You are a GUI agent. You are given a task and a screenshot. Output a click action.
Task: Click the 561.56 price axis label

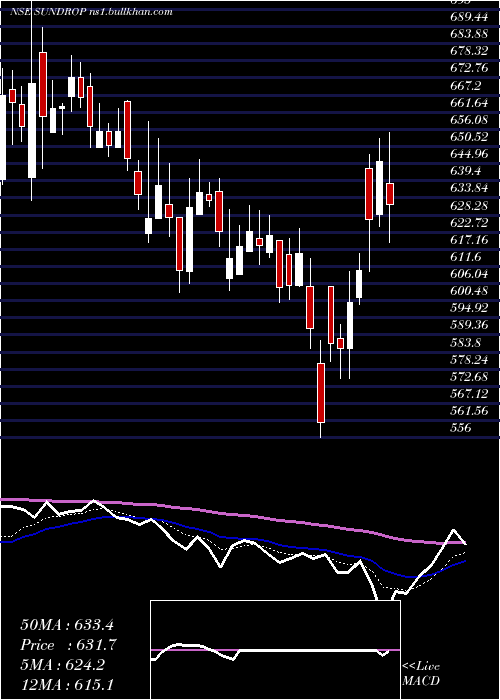[469, 411]
